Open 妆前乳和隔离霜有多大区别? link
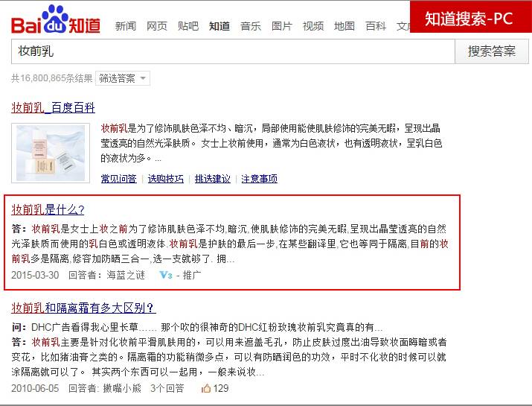The width and height of the screenshot is (532, 406). tap(83, 308)
